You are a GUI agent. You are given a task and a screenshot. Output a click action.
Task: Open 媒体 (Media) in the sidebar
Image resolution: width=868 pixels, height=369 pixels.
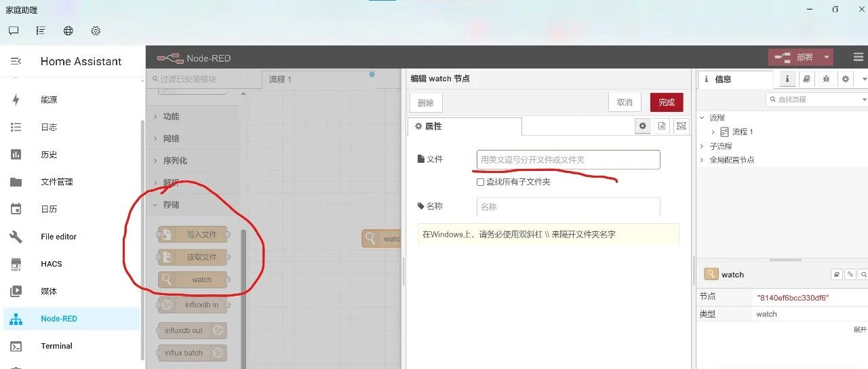point(71,291)
